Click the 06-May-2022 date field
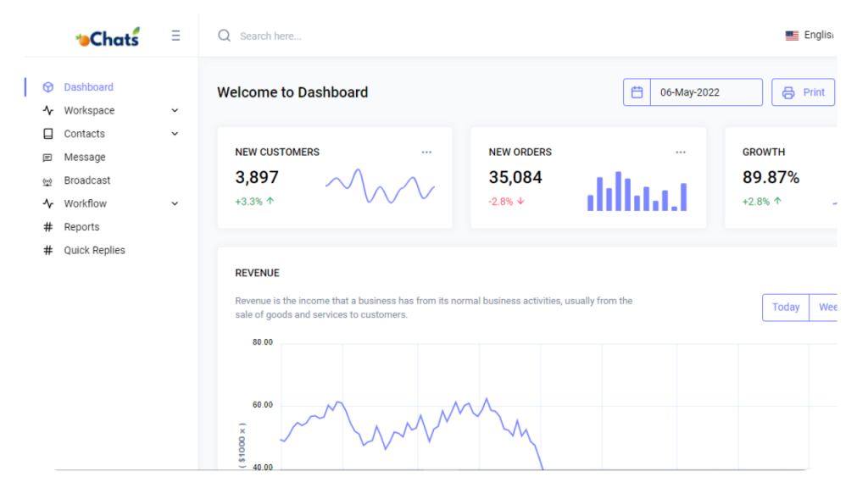 pos(706,92)
